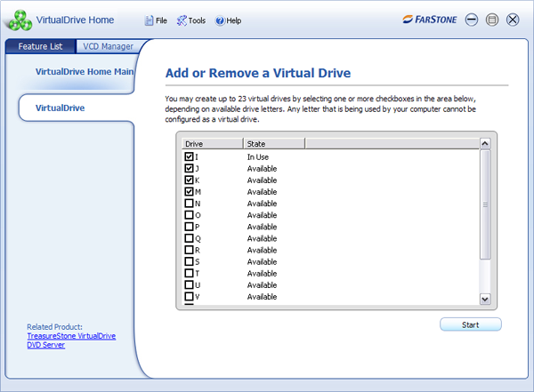The width and height of the screenshot is (534, 392).
Task: Open the TreasureStone VirtualDrive link
Action: click(71, 336)
